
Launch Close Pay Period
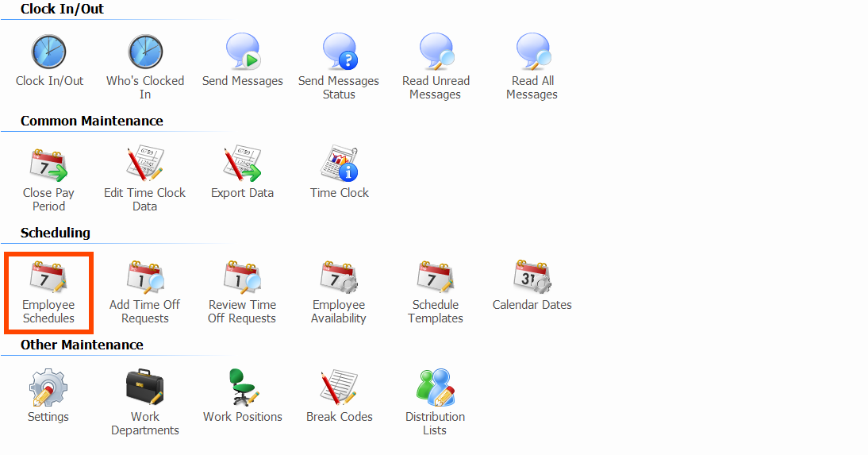(x=49, y=164)
